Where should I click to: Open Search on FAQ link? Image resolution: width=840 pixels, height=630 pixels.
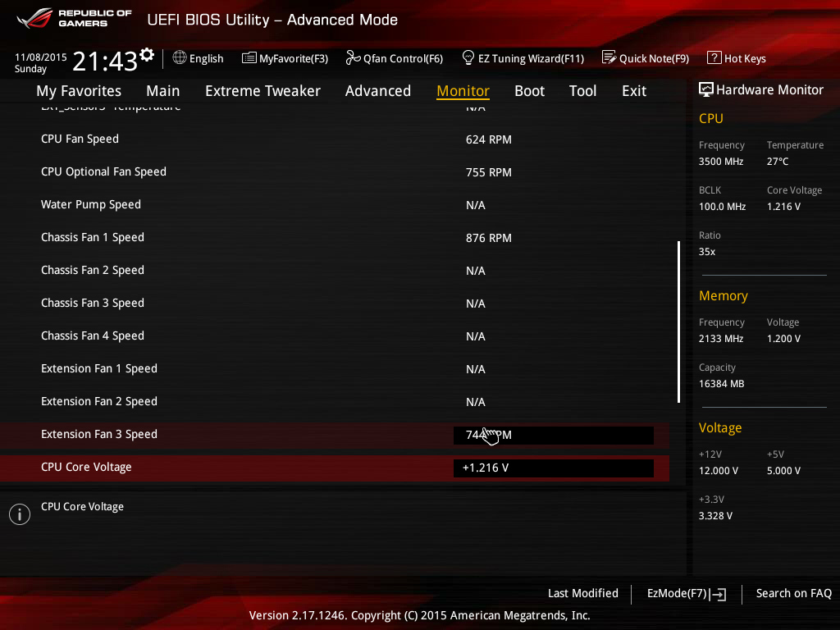[793, 594]
